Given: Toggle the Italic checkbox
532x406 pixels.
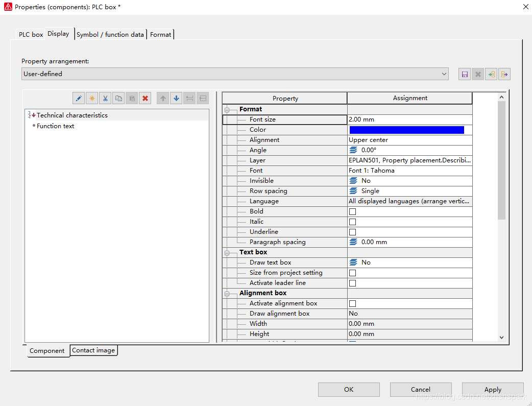Looking at the screenshot, I should coord(352,222).
